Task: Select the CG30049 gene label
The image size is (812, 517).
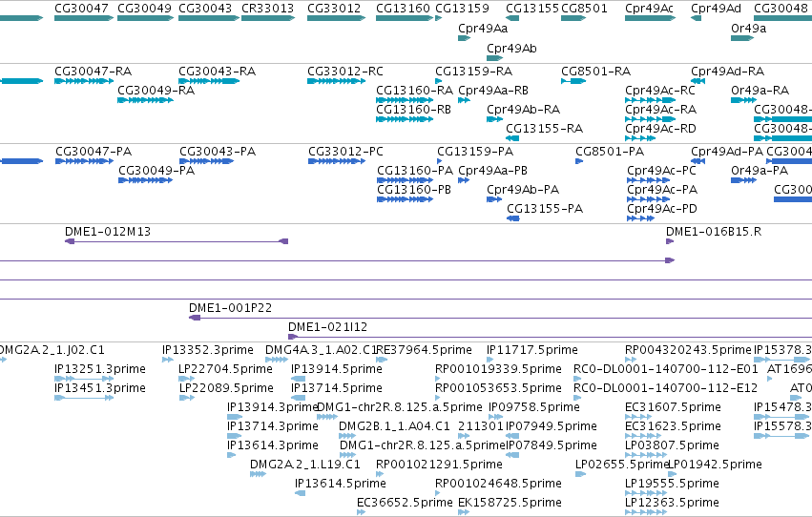Action: (x=144, y=9)
